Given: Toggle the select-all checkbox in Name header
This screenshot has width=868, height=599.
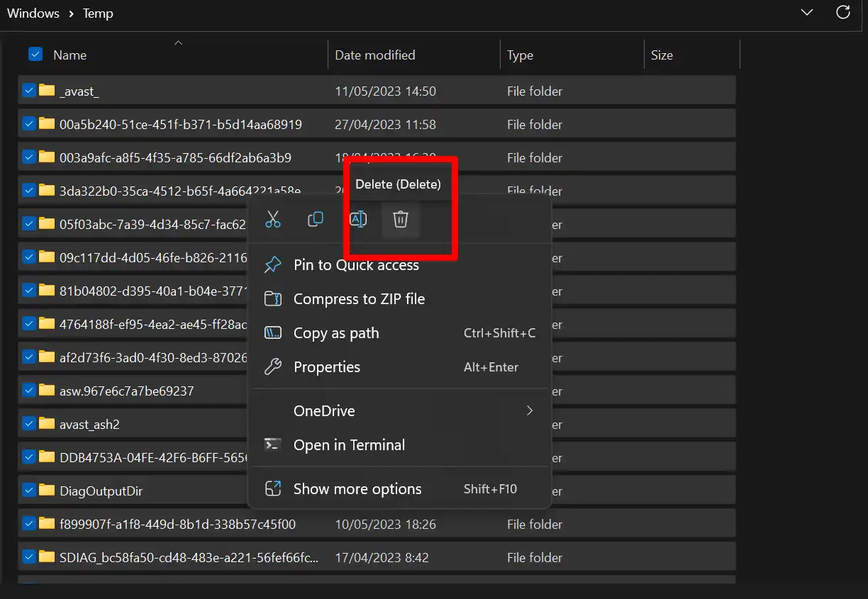Looking at the screenshot, I should (35, 54).
